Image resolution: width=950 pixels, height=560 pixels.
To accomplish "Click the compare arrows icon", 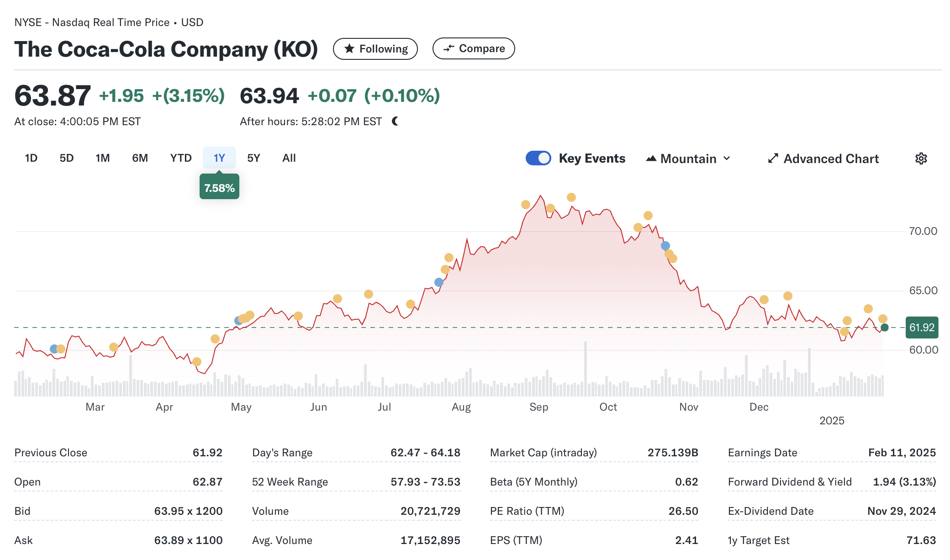I will click(449, 48).
